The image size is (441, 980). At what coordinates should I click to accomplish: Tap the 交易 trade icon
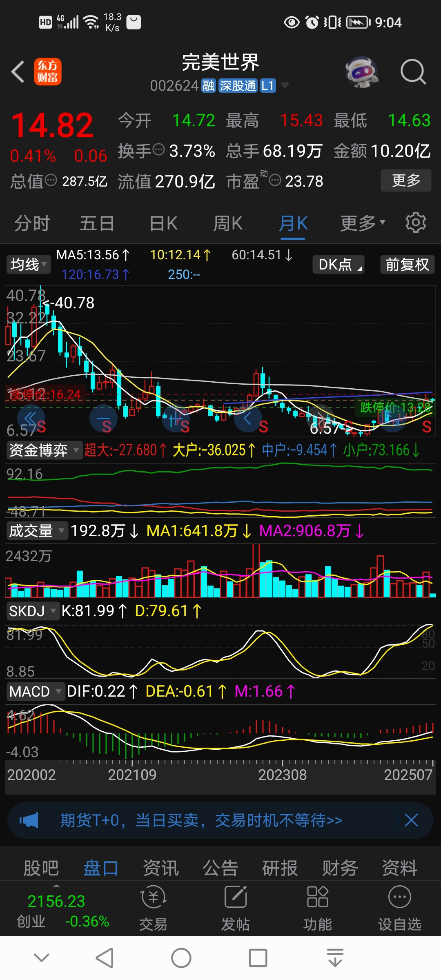tap(153, 908)
